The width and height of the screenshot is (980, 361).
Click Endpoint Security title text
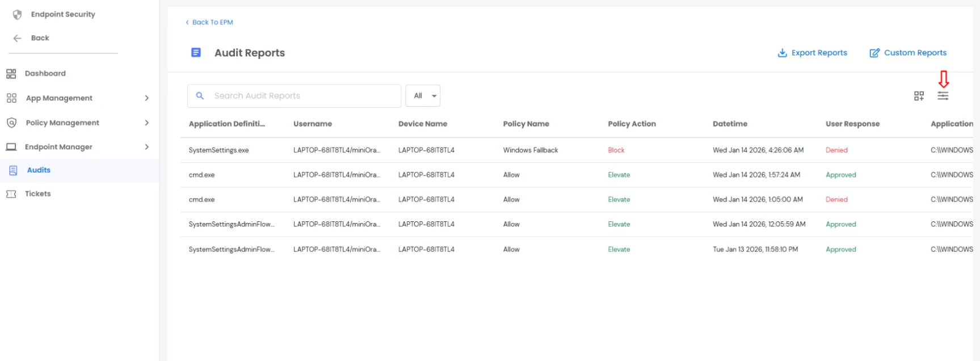pos(63,14)
